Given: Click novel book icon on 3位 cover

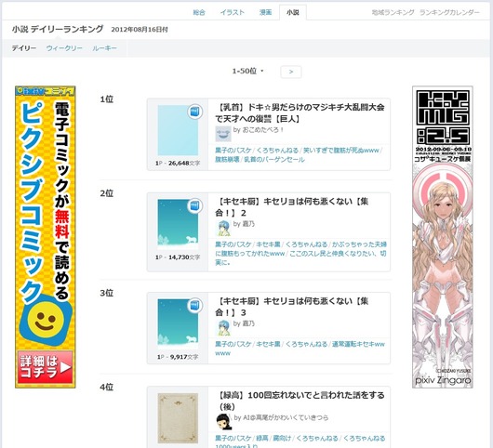Looking at the screenshot, I should click(195, 306).
